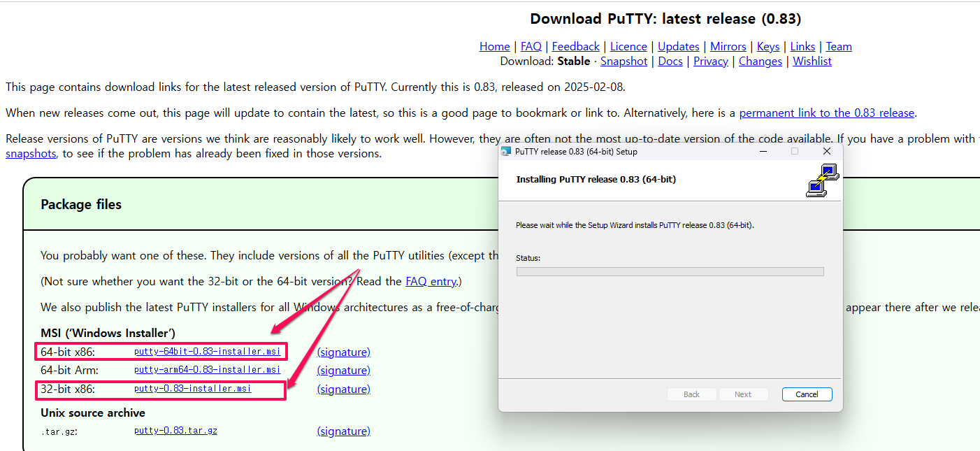Click the installer graphic in the setup wizard header
This screenshot has width=980, height=451.
(822, 180)
